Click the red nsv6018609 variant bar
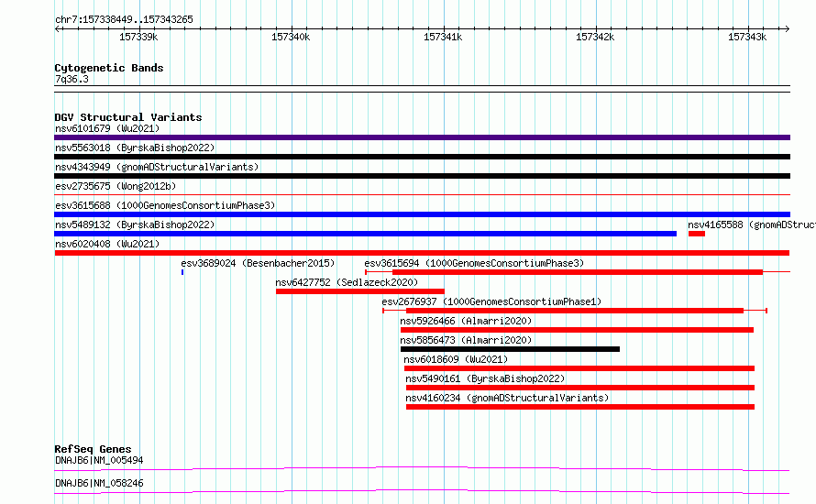Screen dimensions: 816x504 point(579,368)
